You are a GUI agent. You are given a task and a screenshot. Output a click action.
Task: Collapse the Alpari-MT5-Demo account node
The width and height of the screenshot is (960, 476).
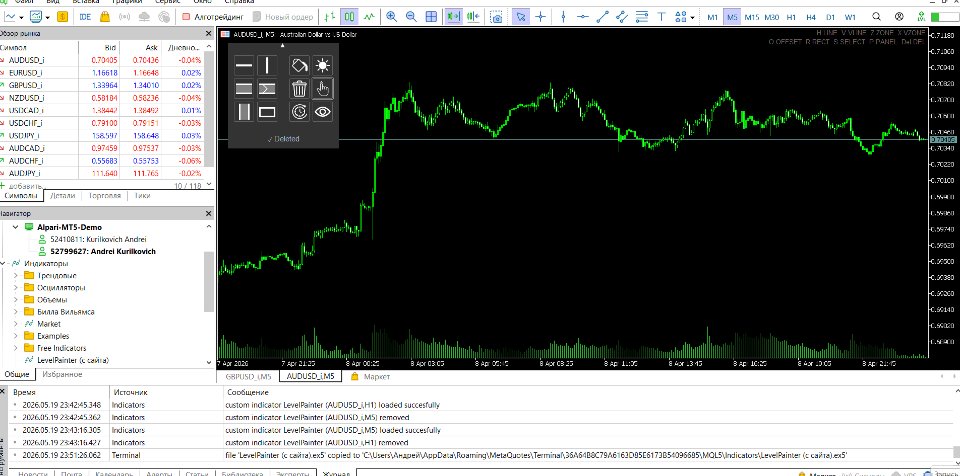(16, 227)
